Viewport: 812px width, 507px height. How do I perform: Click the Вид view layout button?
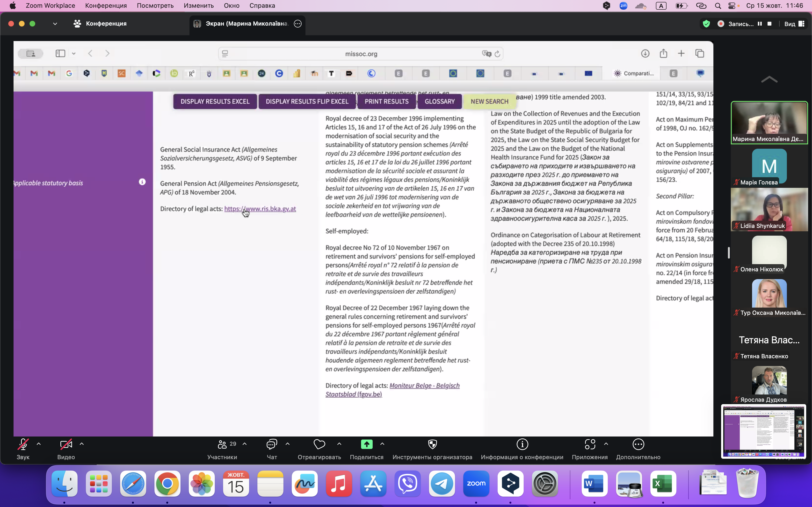pos(794,24)
